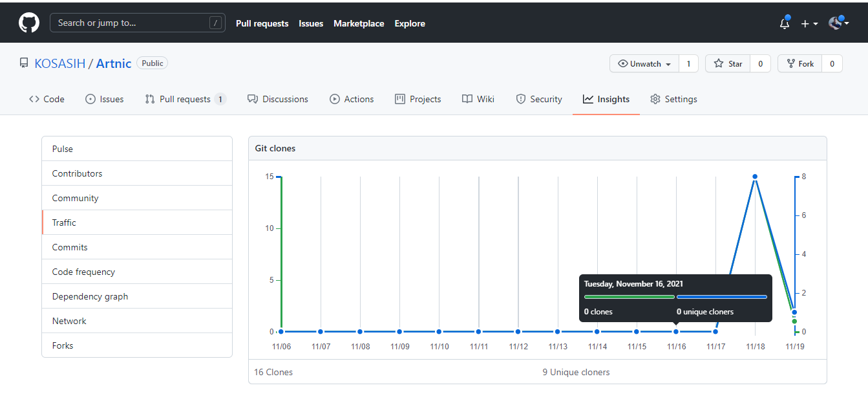Click the Security shield icon

coord(521,99)
